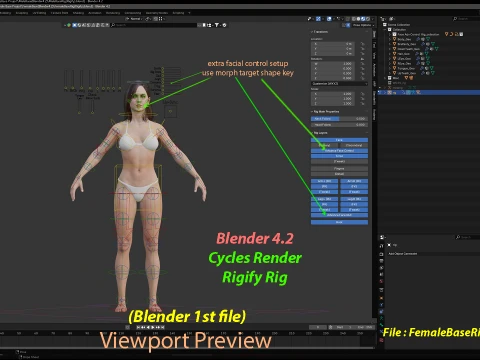
Task: Lock the Scale Z channel
Action: pos(362,103)
